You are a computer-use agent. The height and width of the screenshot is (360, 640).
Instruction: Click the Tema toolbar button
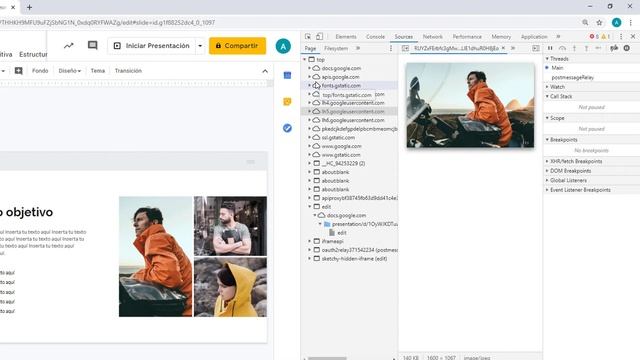pos(98,71)
